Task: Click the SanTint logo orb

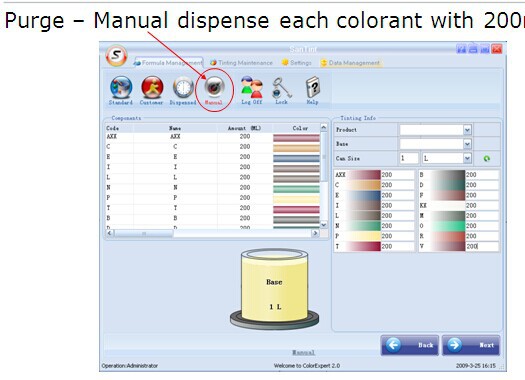Action: tap(116, 55)
